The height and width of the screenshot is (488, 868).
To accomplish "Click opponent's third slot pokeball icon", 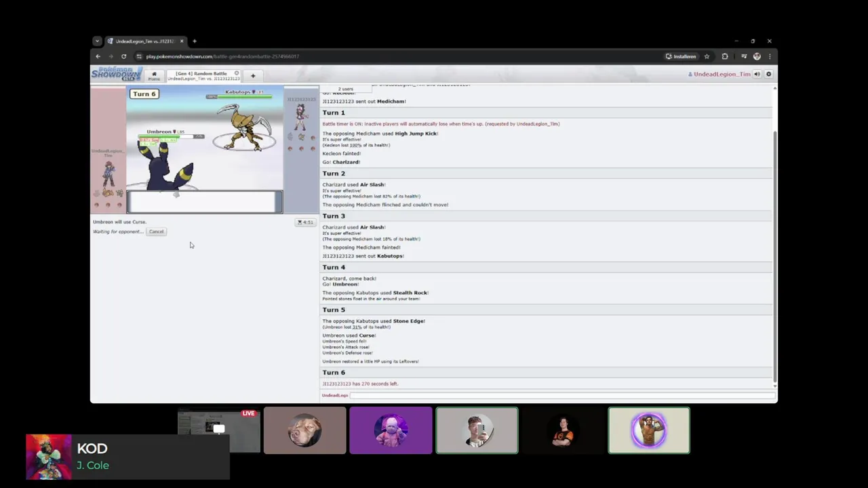I will pyautogui.click(x=313, y=138).
